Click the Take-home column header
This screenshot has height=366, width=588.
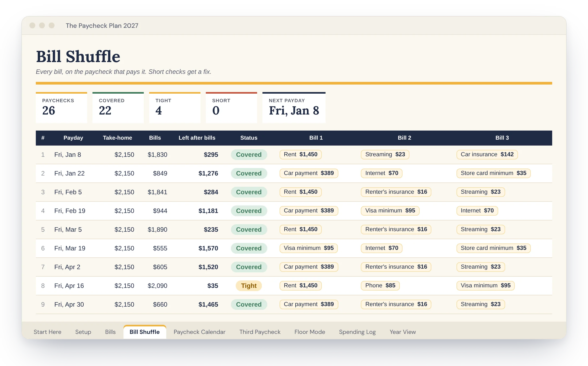click(x=117, y=138)
